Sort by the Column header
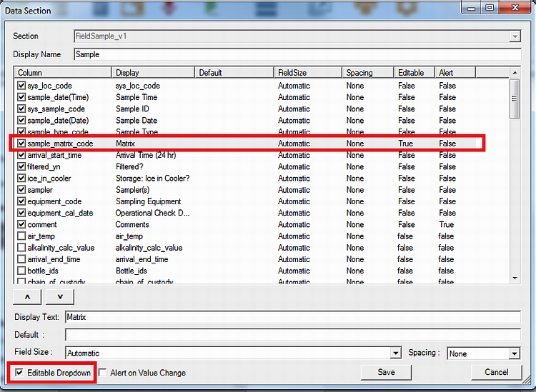The width and height of the screenshot is (536, 392). coord(63,73)
